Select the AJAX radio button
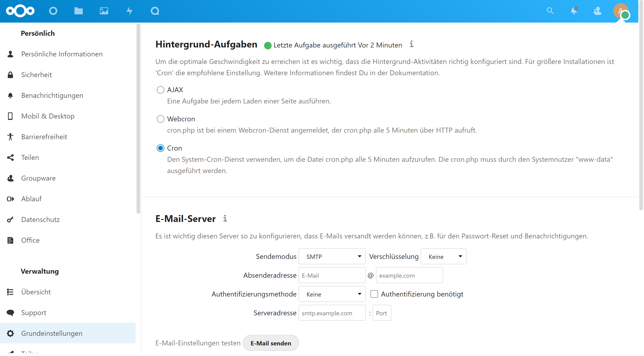The width and height of the screenshot is (644, 356). [x=161, y=90]
